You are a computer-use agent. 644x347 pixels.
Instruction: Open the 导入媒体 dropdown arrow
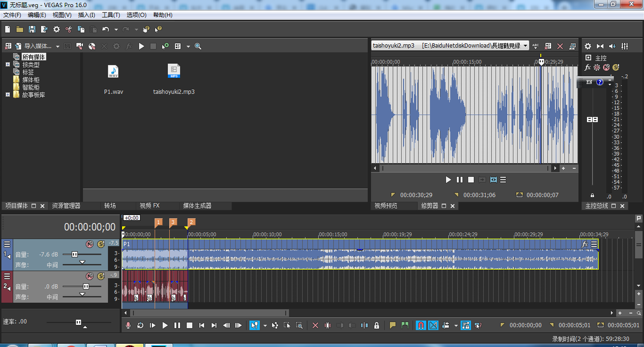(57, 46)
